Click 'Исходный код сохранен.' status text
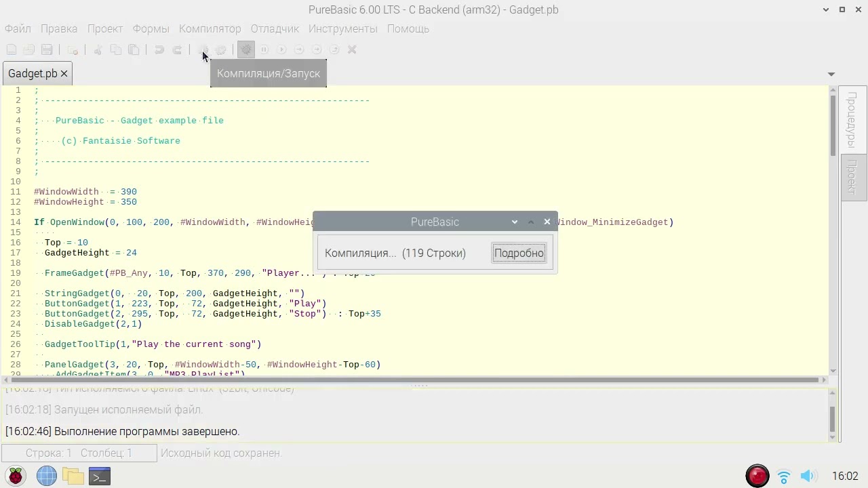Viewport: 868px width, 488px height. 221,453
